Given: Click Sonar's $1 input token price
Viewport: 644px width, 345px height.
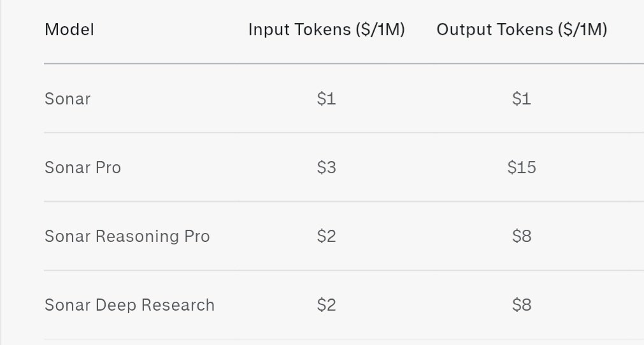Looking at the screenshot, I should point(326,99).
